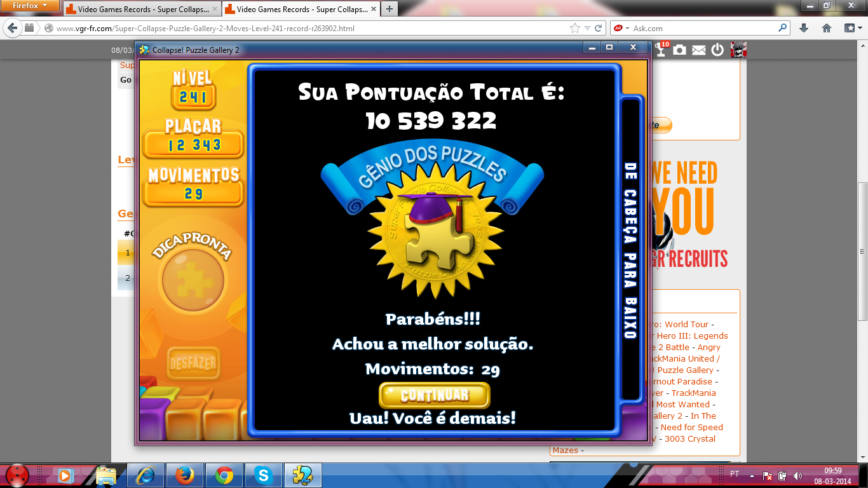Screen dimensions: 868x488
Task: Click the Dica Pronta hint puzzle orb
Action: click(193, 279)
